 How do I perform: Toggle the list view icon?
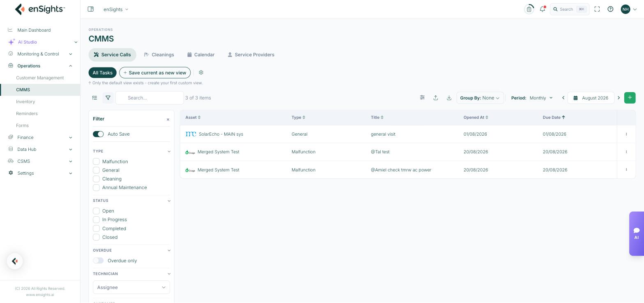pyautogui.click(x=94, y=98)
